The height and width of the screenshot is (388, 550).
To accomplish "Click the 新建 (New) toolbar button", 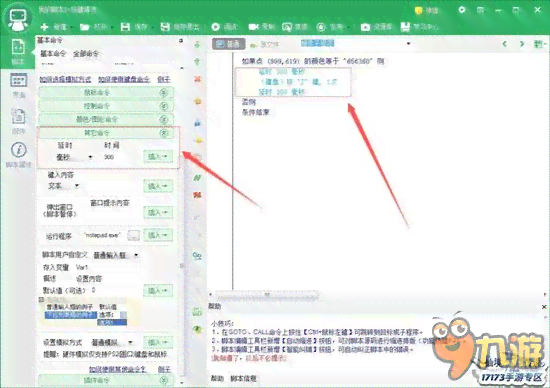I will pyautogui.click(x=53, y=27).
